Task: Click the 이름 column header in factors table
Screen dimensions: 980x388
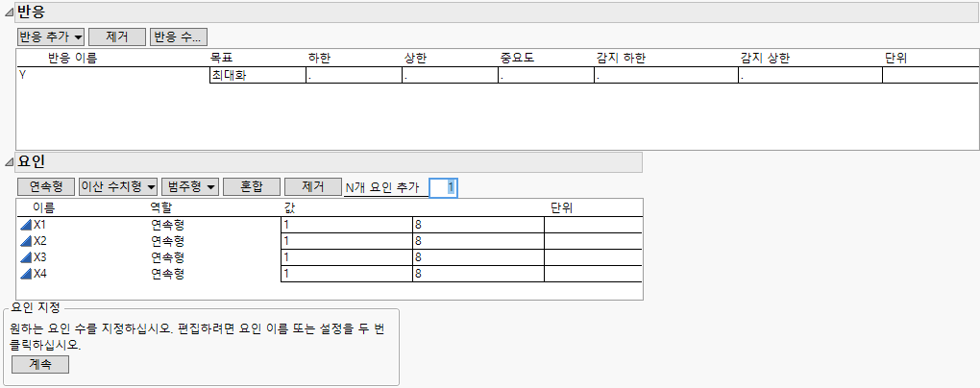Action: coord(44,208)
